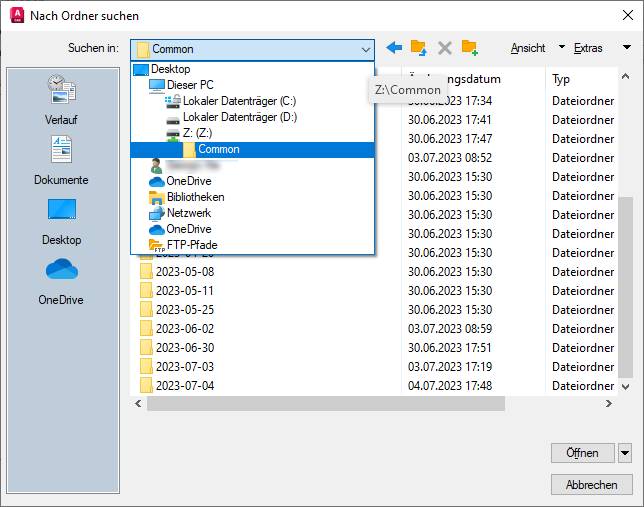Open Dokumente in the places sidebar
Image resolution: width=644 pixels, height=507 pixels.
pyautogui.click(x=61, y=160)
